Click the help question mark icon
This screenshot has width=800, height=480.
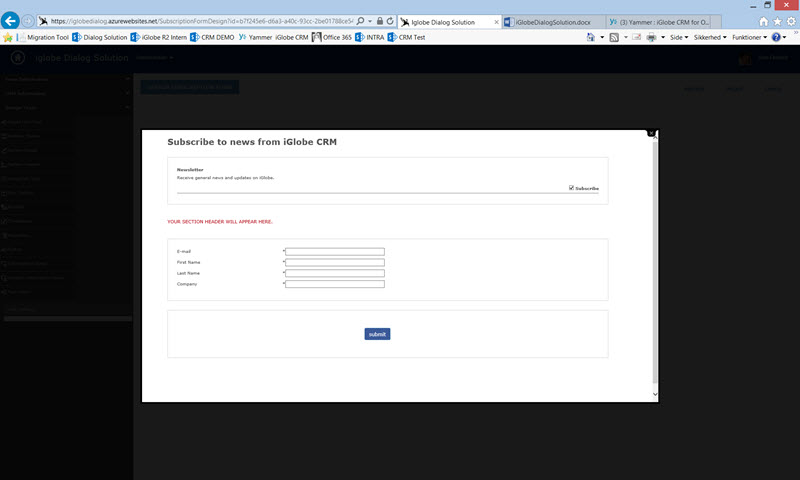(776, 37)
